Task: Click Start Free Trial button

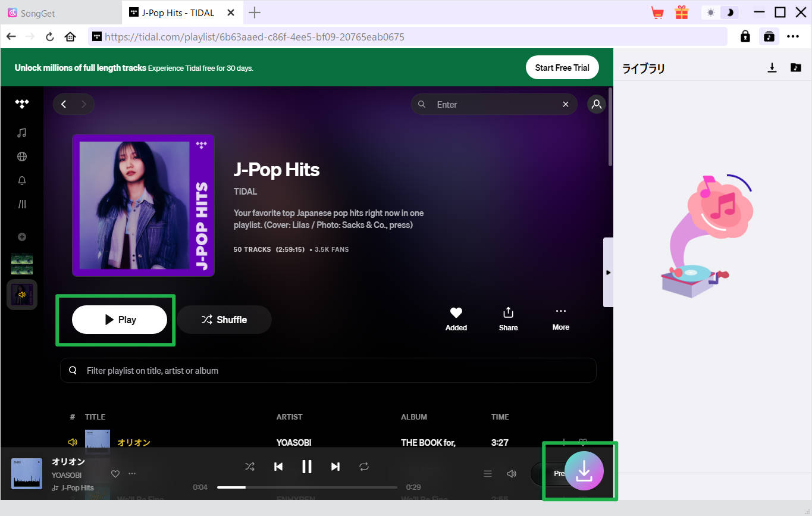Action: click(562, 68)
